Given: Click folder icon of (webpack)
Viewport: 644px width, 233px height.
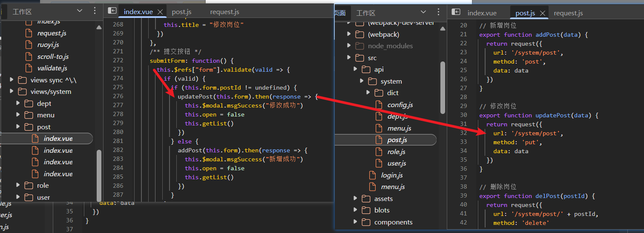Looking at the screenshot, I should pos(359,34).
